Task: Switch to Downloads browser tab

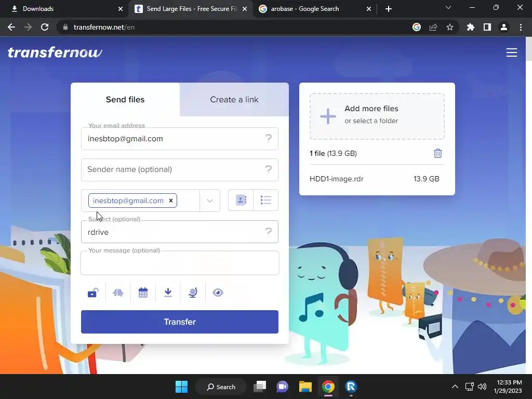Action: [64, 9]
